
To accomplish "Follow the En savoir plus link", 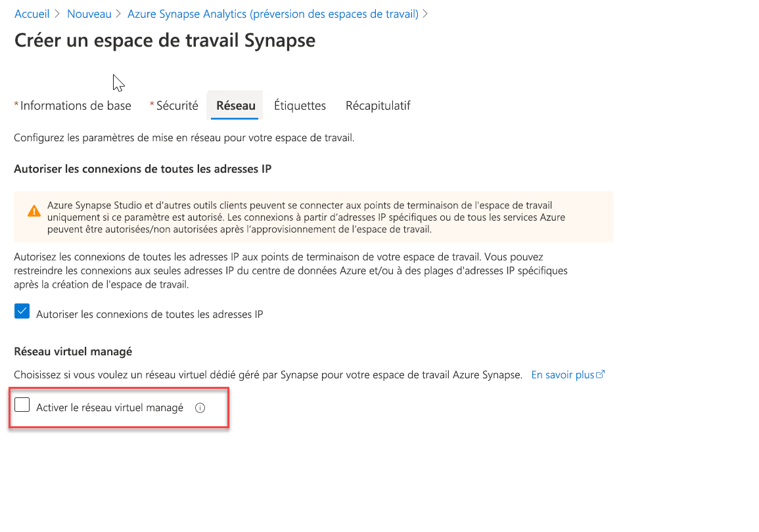I will coord(563,375).
